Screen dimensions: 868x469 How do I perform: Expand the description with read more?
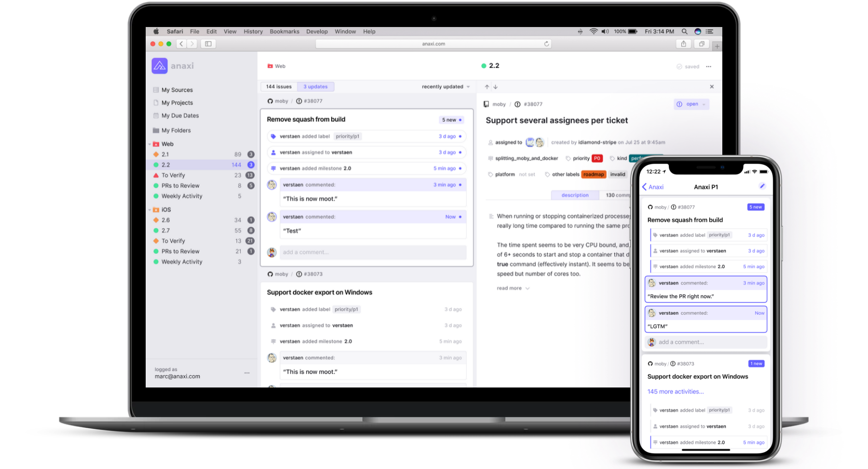pyautogui.click(x=513, y=289)
